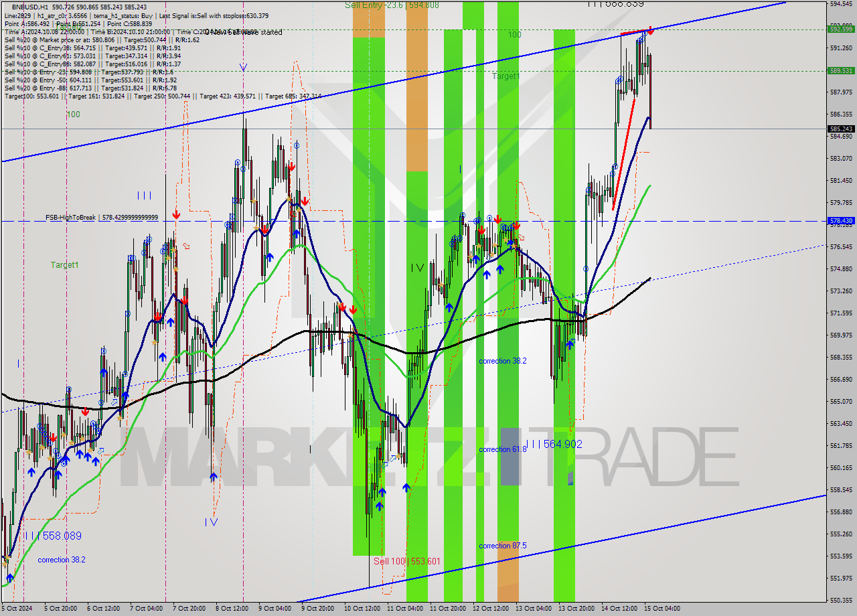Click the green 592.599 price tag on axis
The image size is (857, 616).
(x=841, y=29)
